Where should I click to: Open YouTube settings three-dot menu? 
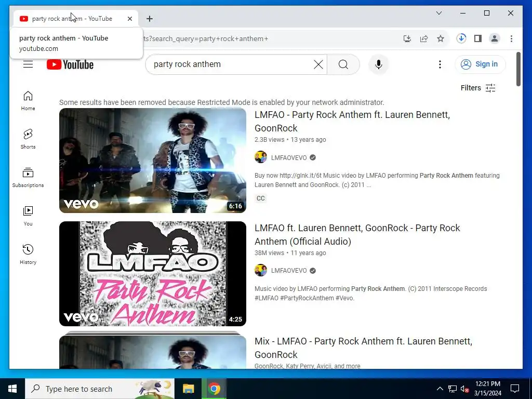click(440, 64)
